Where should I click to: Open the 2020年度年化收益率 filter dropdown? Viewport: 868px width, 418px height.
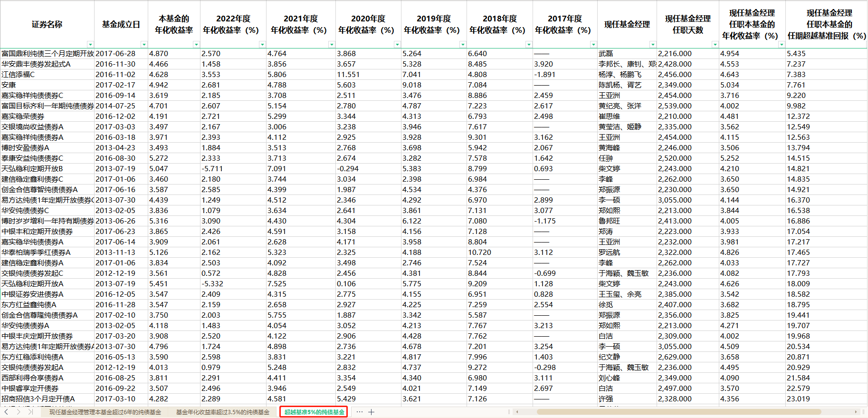point(397,44)
